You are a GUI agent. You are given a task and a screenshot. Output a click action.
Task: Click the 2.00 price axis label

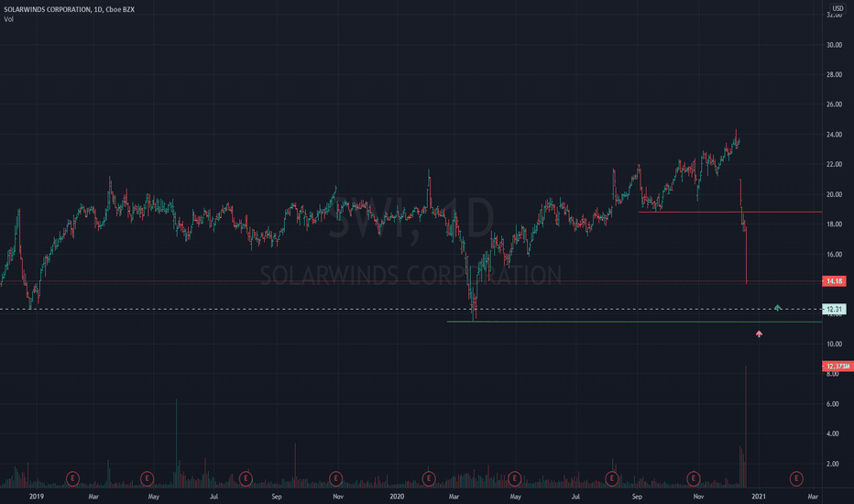coord(833,464)
